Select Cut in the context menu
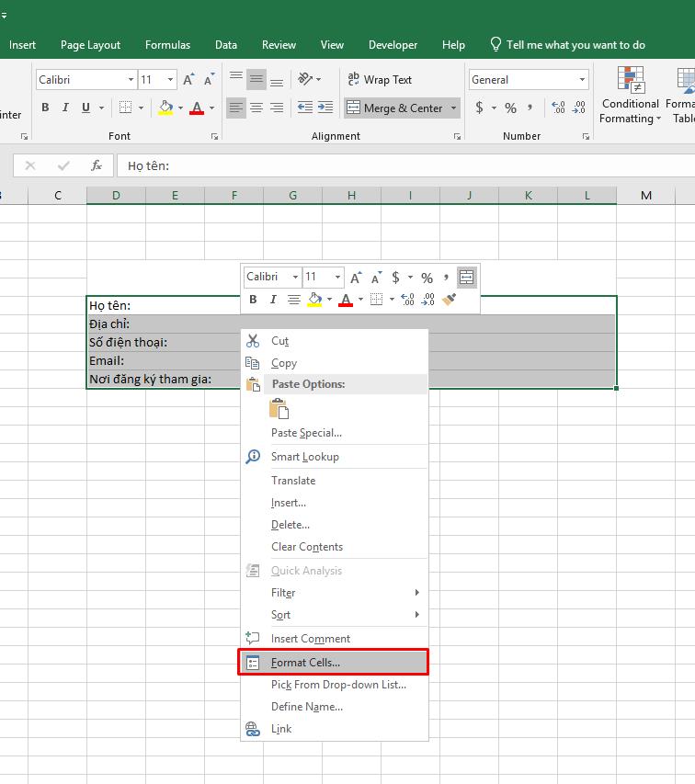The height and width of the screenshot is (784, 695). tap(335, 341)
